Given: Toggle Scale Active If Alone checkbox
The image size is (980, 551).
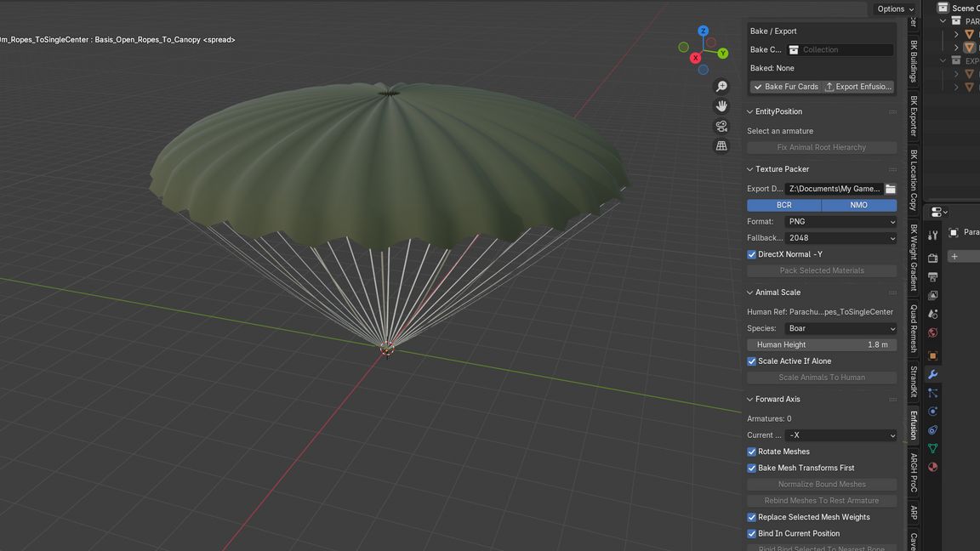Looking at the screenshot, I should pyautogui.click(x=751, y=361).
